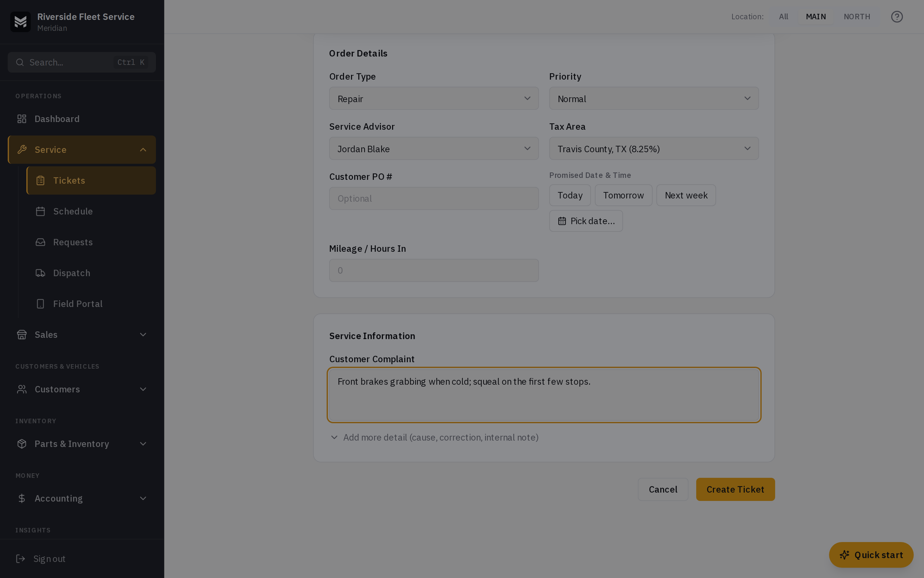The width and height of the screenshot is (924, 578).
Task: Click the Sign out link
Action: (49, 559)
